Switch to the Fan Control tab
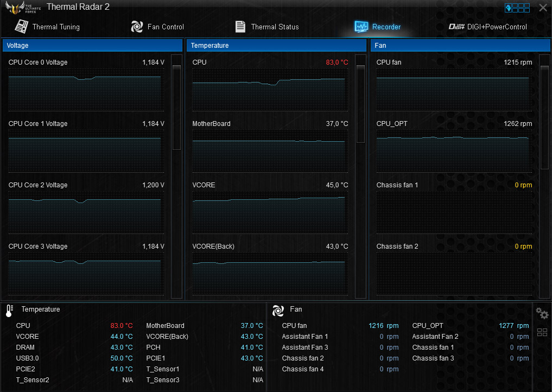 (x=157, y=27)
